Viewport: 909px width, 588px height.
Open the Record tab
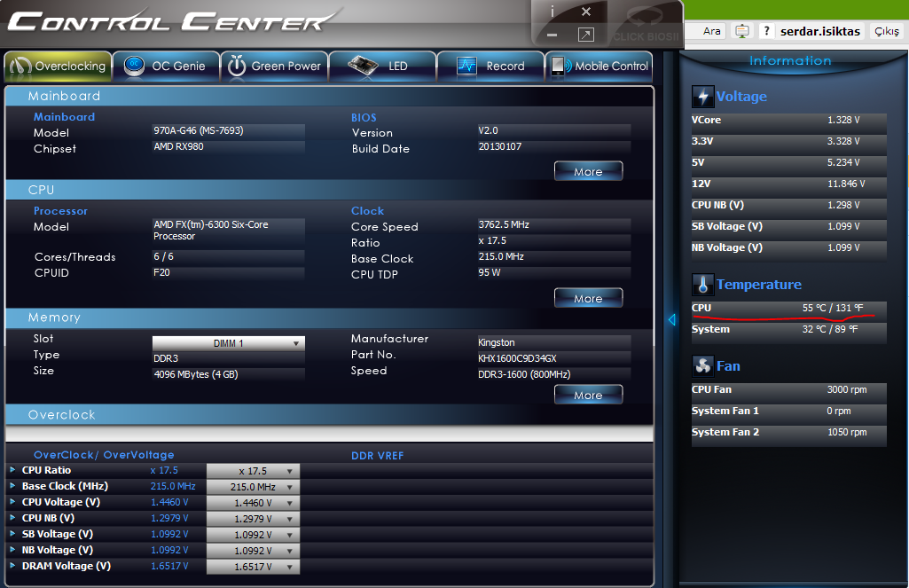click(x=491, y=67)
